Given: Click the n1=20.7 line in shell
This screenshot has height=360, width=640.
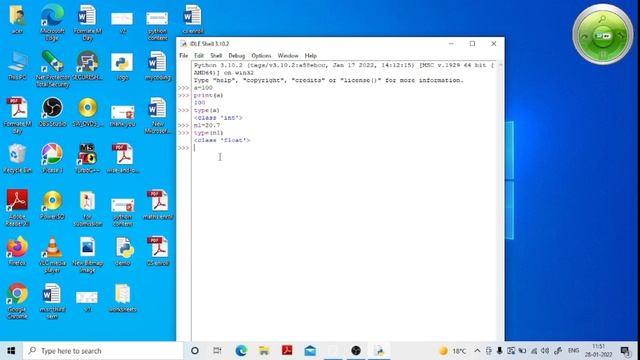Looking at the screenshot, I should coord(207,125).
